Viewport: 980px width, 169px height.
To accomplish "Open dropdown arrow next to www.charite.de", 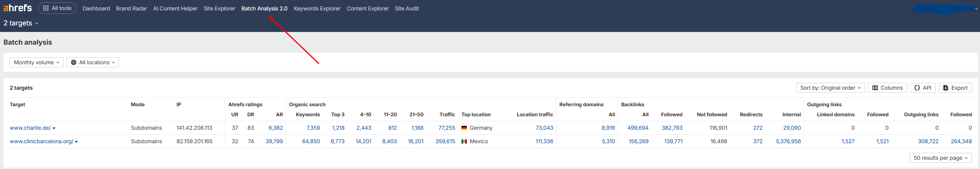I will 54,128.
